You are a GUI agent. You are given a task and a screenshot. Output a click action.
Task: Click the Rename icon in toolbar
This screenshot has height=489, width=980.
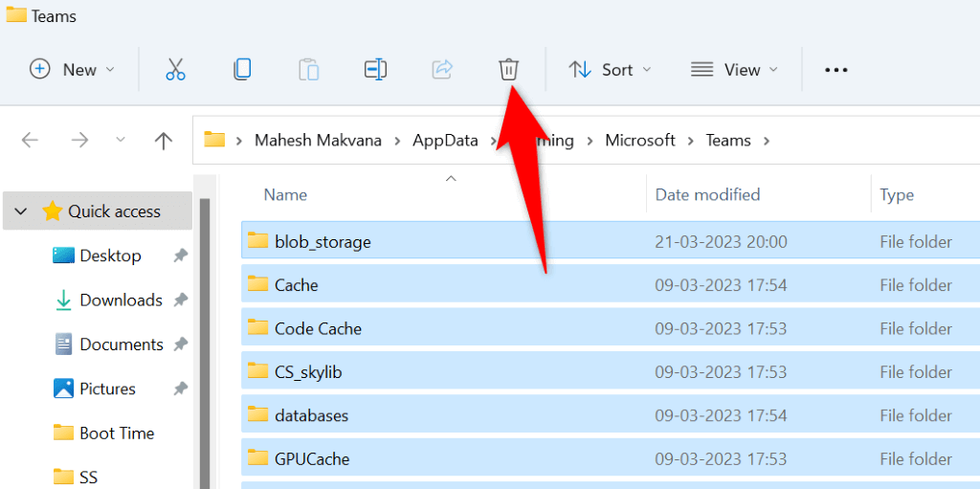tap(375, 69)
